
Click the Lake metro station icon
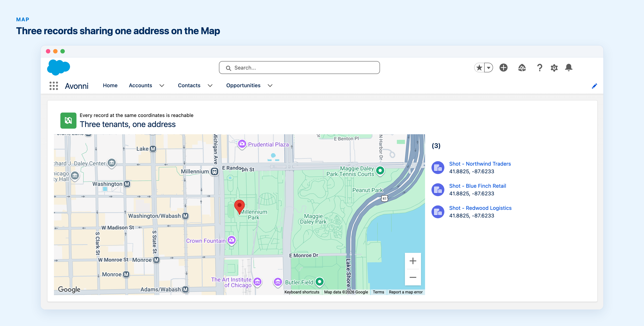[x=153, y=149]
